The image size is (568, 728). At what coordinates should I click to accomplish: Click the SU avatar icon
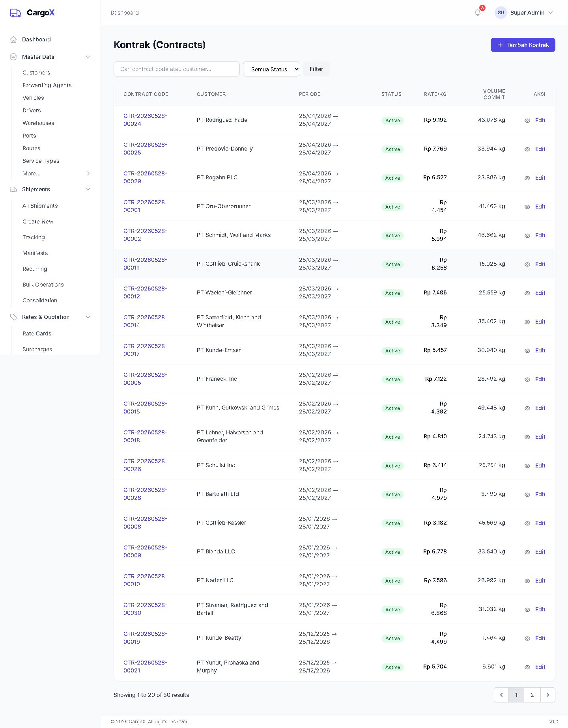[x=501, y=13]
